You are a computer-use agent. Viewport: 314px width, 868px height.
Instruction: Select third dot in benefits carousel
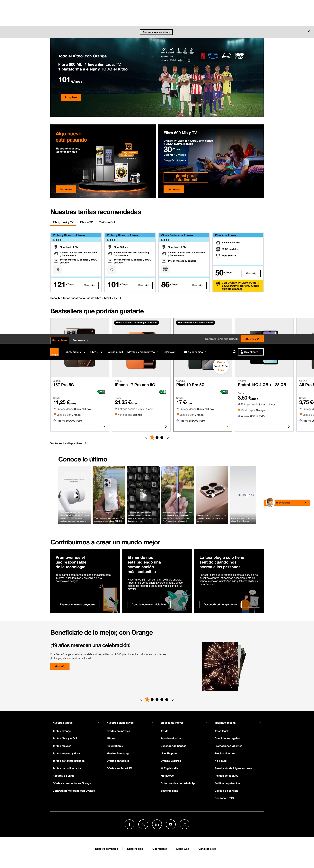click(x=157, y=700)
